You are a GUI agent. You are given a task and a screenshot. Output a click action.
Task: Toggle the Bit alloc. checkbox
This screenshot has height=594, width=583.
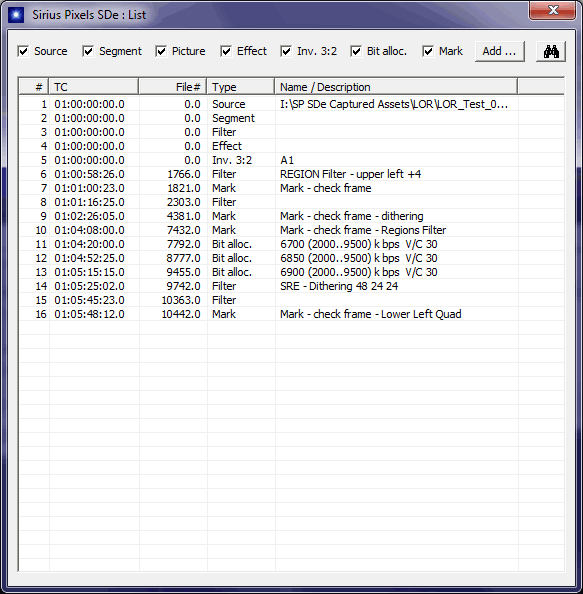[x=356, y=51]
